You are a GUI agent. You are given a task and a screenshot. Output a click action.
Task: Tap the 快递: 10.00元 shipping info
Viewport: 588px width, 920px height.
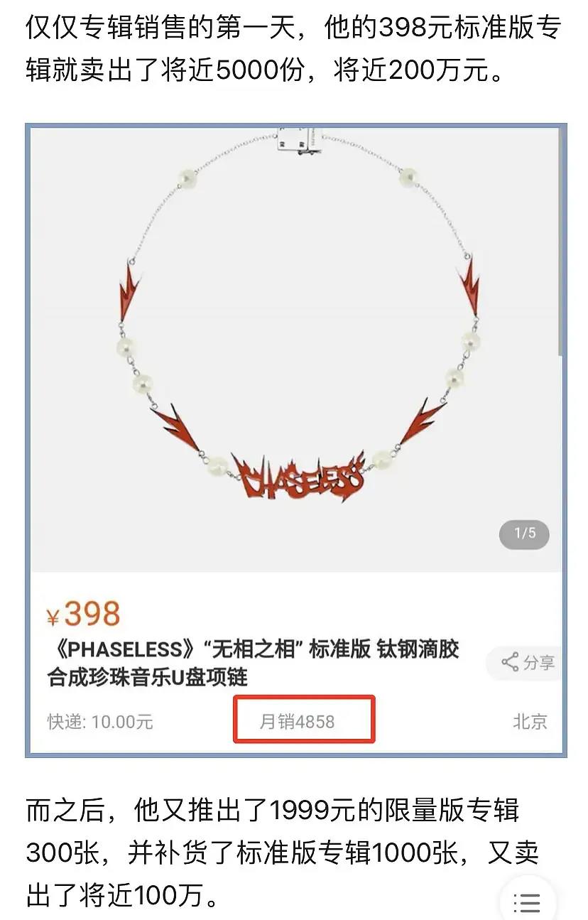point(100,722)
